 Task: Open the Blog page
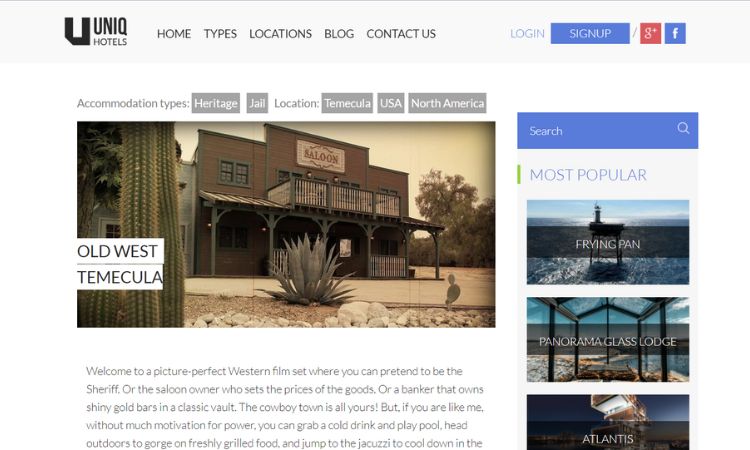[x=339, y=34]
